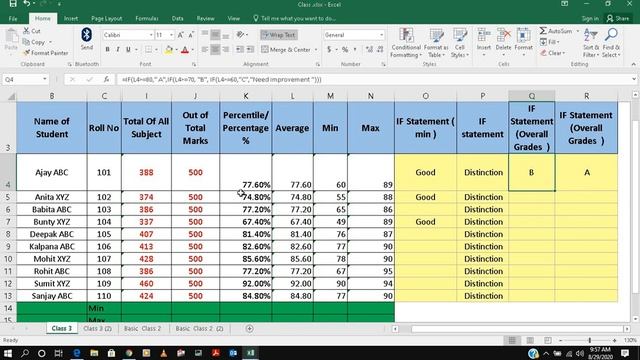Toggle Middle Align vertical alignment
Viewport: 640px width, 360px height.
(215, 35)
